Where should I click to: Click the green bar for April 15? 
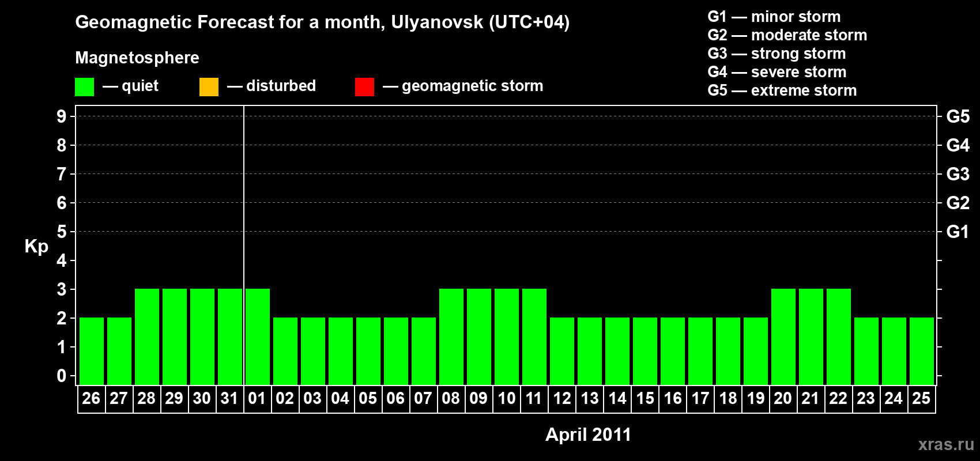[645, 351]
